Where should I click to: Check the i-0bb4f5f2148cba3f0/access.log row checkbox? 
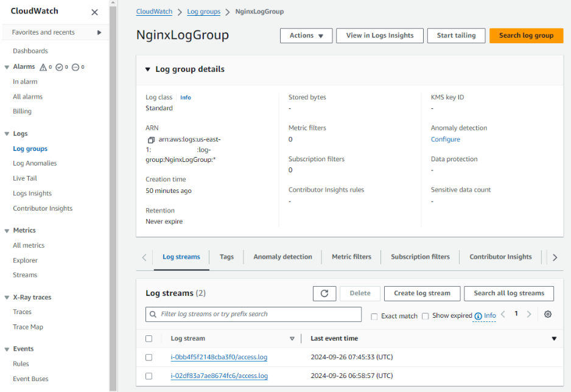tap(149, 357)
